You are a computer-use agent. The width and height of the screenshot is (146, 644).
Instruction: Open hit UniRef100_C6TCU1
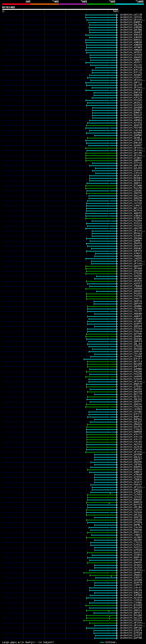tap(131, 17)
